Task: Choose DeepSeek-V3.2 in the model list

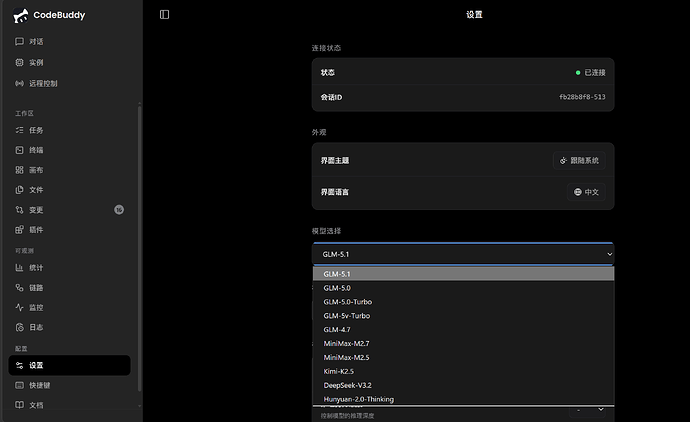Action: pyautogui.click(x=463, y=385)
